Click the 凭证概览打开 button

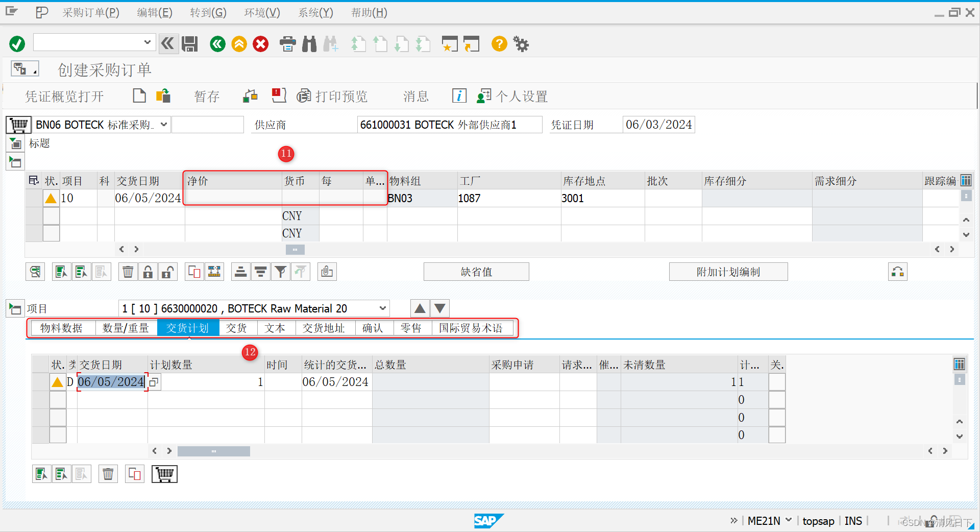tap(65, 96)
